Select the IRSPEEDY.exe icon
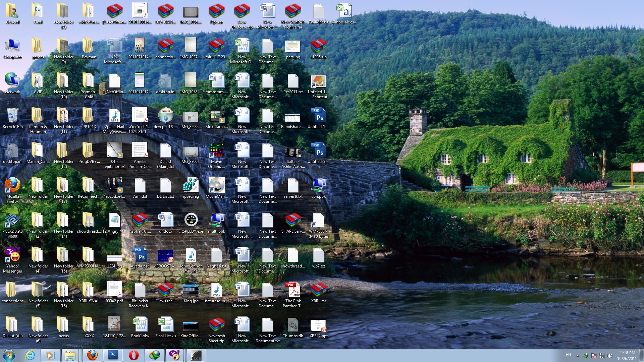 pos(191,223)
